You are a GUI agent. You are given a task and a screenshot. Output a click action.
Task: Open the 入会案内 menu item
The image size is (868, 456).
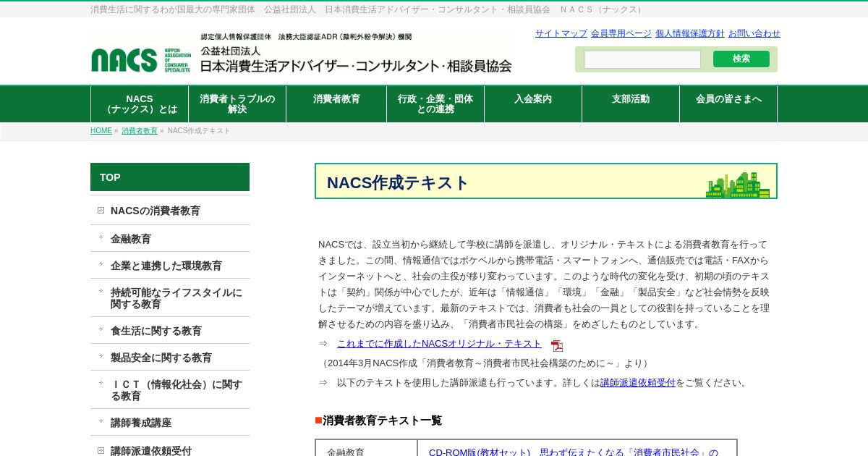tap(533, 104)
